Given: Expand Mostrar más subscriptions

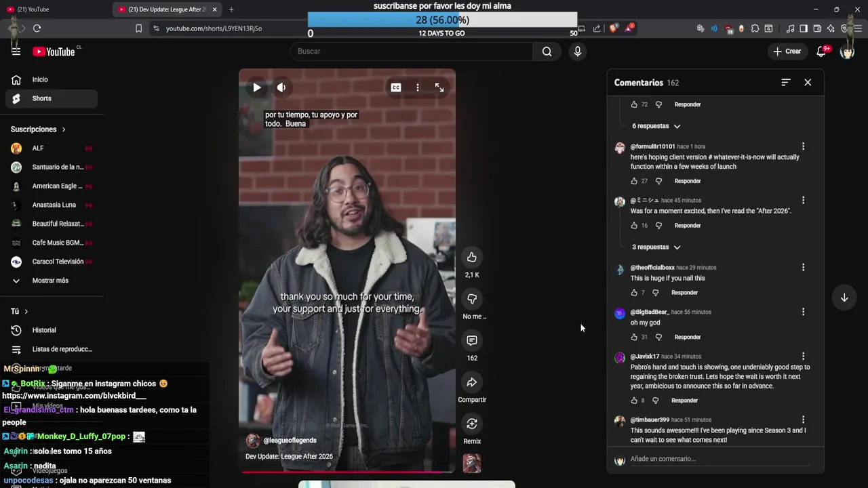Looking at the screenshot, I should [x=52, y=281].
